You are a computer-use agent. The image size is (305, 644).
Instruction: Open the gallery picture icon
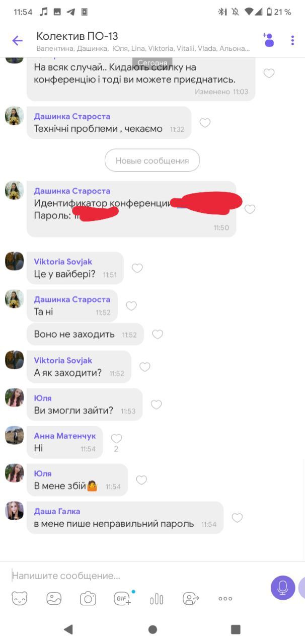(54, 598)
